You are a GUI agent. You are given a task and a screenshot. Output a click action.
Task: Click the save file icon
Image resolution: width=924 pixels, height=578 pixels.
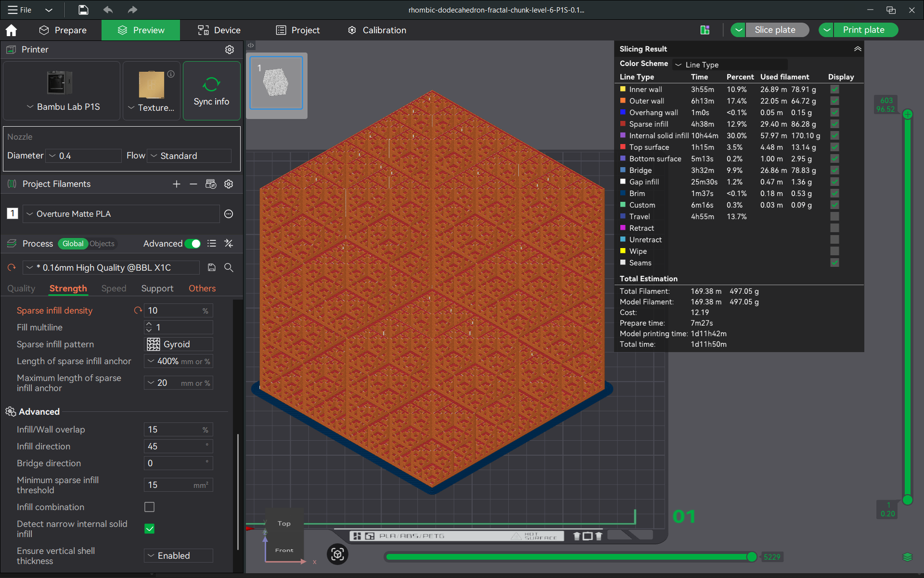click(x=83, y=10)
